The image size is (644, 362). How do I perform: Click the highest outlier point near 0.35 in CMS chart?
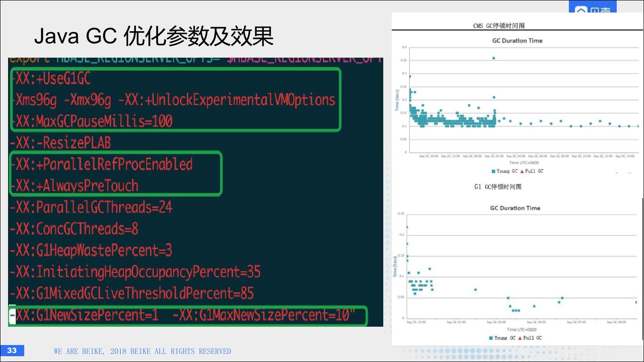[494, 58]
